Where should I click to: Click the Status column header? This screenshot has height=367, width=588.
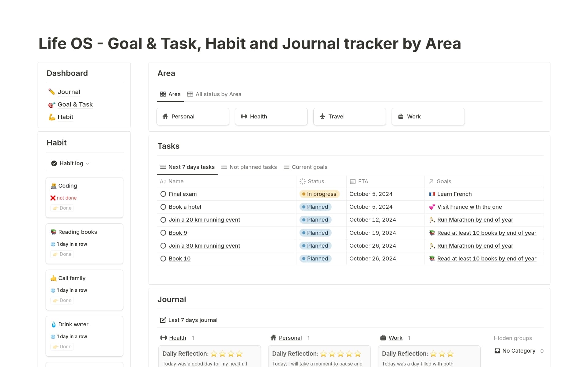click(316, 182)
